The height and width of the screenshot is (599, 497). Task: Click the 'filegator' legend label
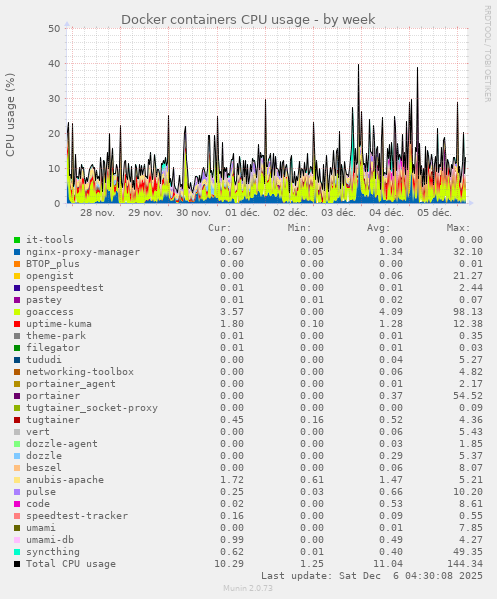coord(53,348)
